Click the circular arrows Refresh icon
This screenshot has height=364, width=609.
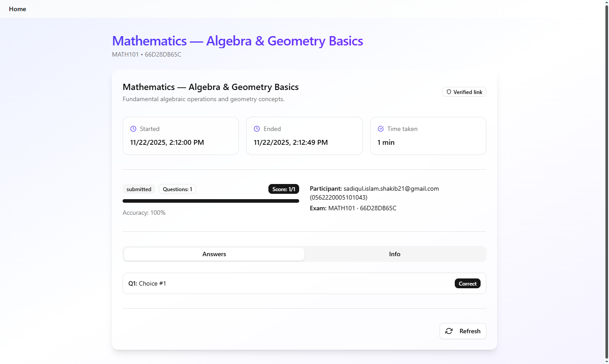(449, 331)
